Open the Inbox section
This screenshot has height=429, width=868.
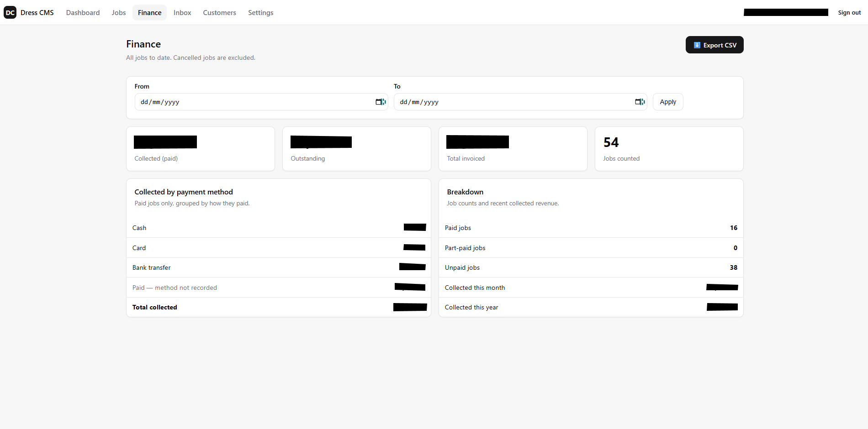(x=182, y=12)
